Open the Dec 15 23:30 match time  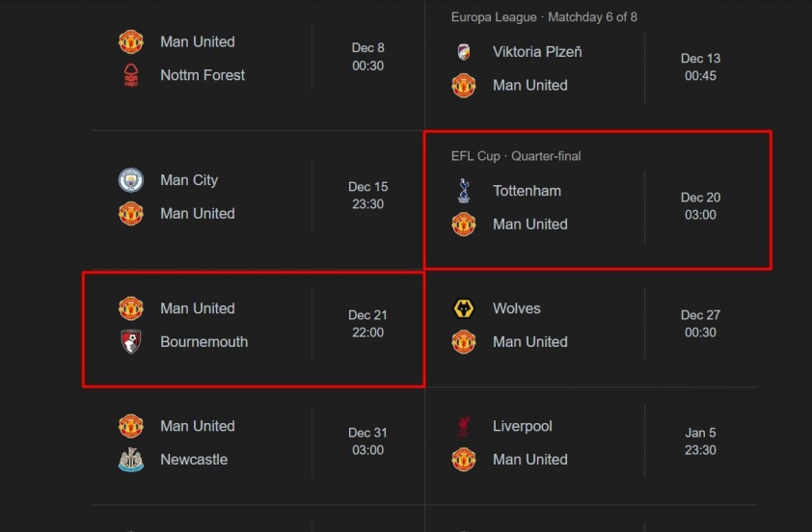click(367, 196)
